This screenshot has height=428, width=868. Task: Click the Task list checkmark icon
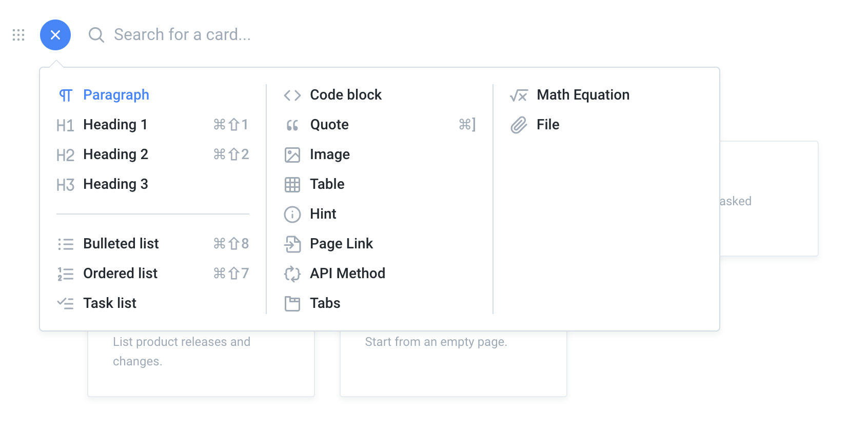(x=66, y=303)
